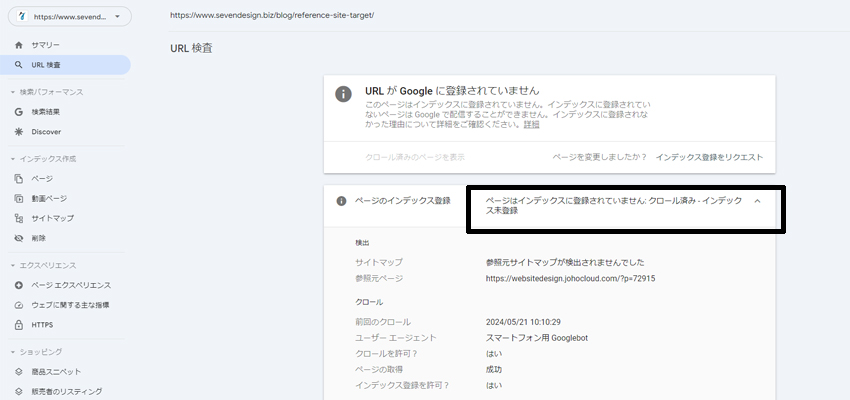Click the URL が Google に登録されていません heading
The image size is (850, 400).
(x=452, y=91)
